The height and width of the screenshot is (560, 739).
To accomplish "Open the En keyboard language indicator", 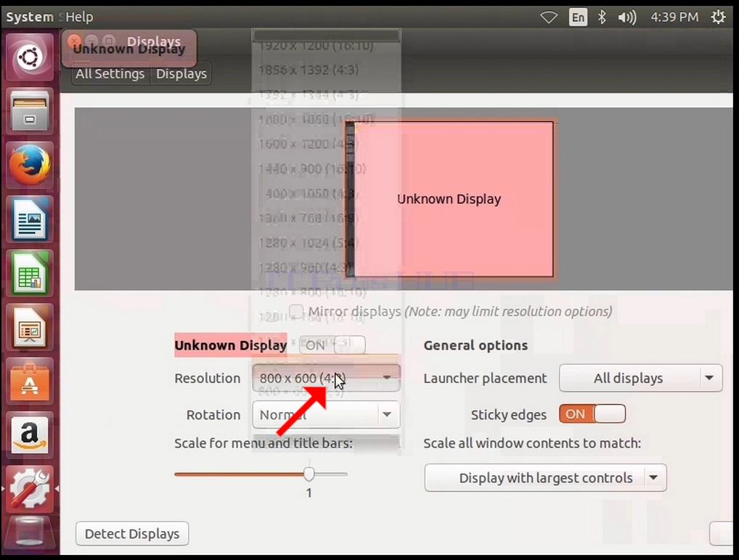I will coord(578,17).
